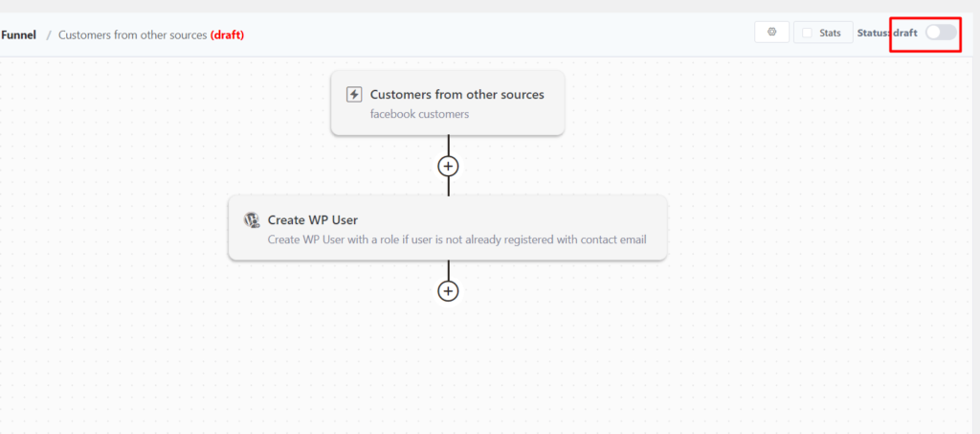
Task: Open funnel settings gear button
Action: pyautogui.click(x=771, y=33)
